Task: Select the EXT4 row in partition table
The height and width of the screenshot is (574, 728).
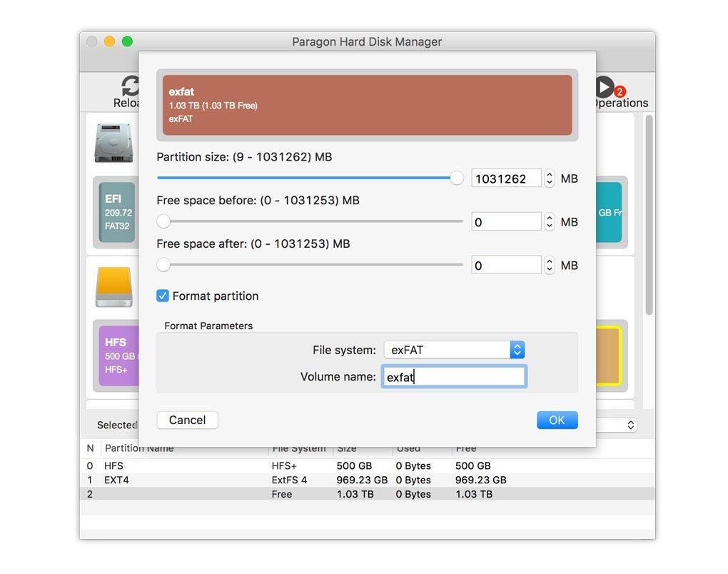Action: click(368, 480)
